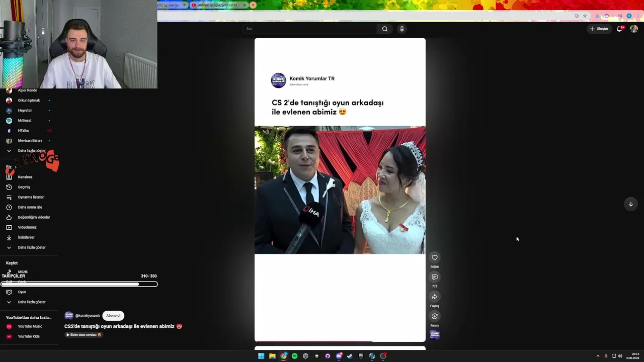Open the @komikyorumtr channel link
Screen dimensions: 644x362
pos(88,316)
